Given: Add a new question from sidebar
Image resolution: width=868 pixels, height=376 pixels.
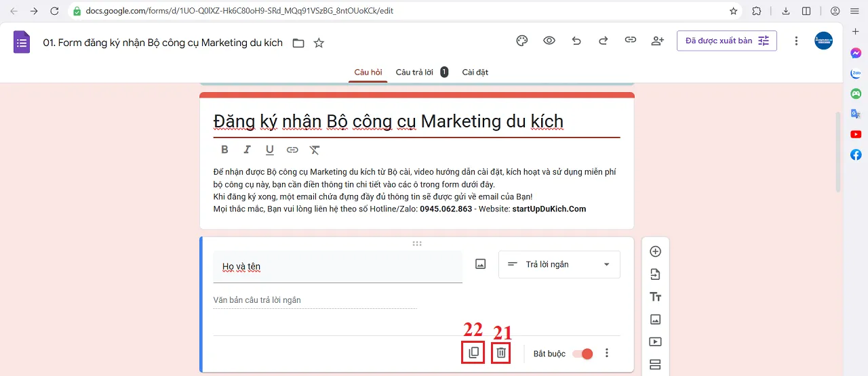Looking at the screenshot, I should pyautogui.click(x=655, y=251).
